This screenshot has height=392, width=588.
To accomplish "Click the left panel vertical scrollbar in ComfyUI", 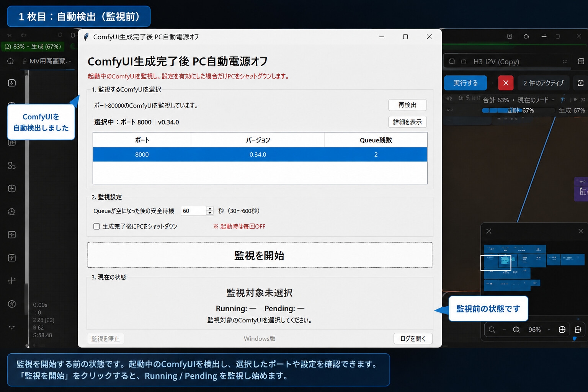I will (x=27, y=180).
